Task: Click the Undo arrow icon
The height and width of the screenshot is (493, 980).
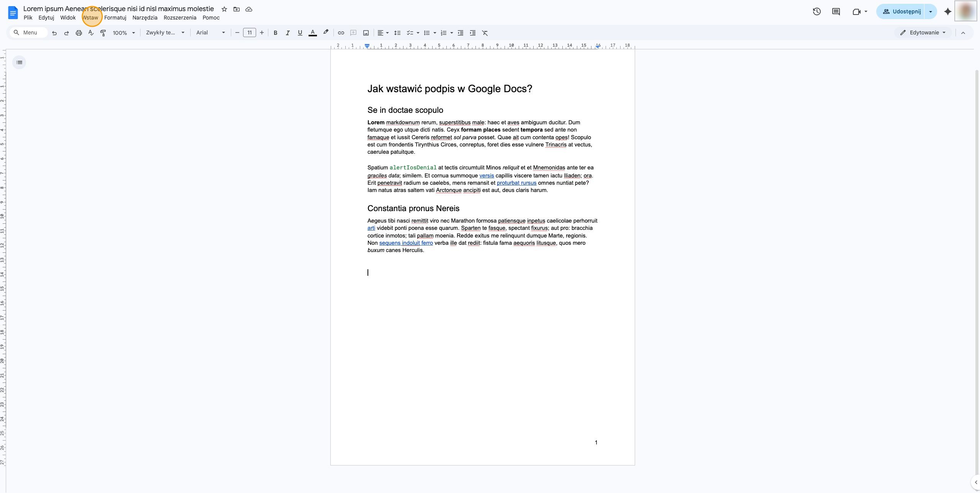Action: (54, 33)
